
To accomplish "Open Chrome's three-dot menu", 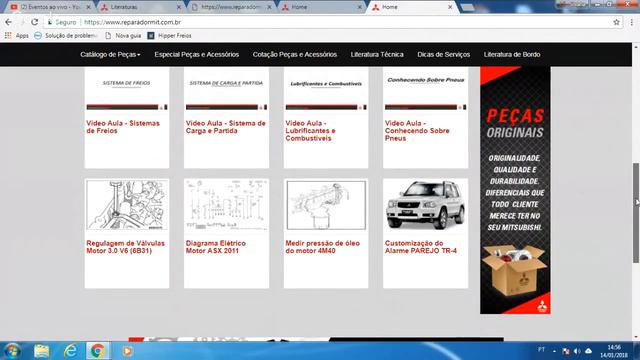I will click(x=631, y=22).
